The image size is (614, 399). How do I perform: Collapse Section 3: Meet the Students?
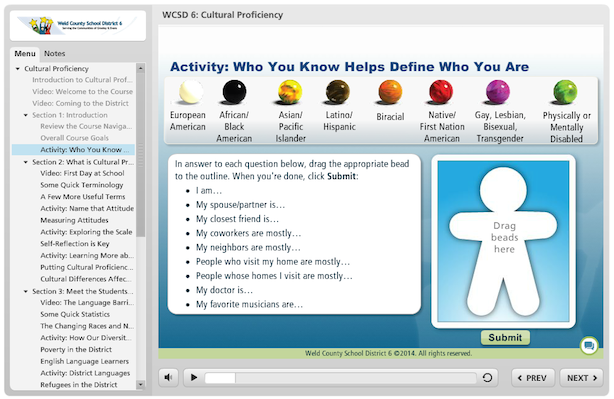tap(26, 291)
